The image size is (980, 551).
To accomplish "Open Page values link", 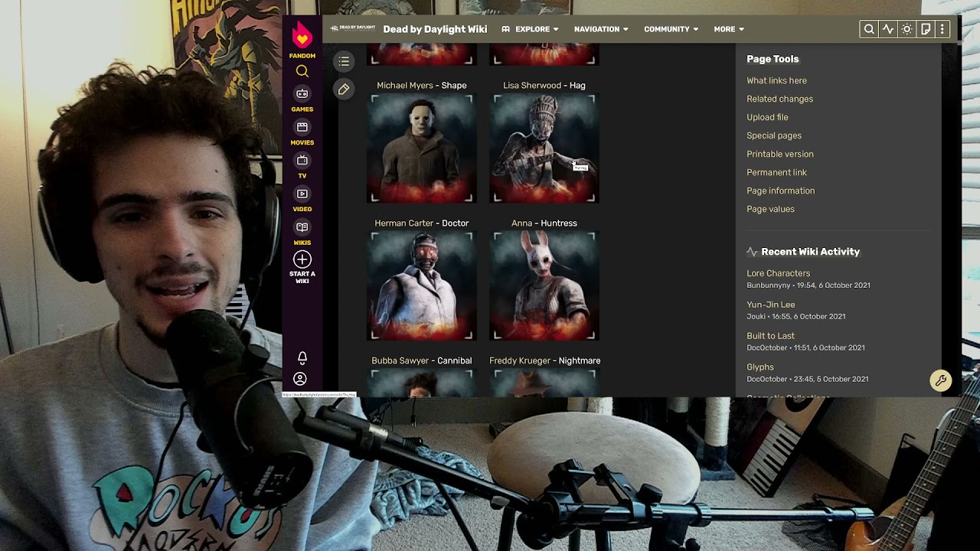I will point(770,209).
